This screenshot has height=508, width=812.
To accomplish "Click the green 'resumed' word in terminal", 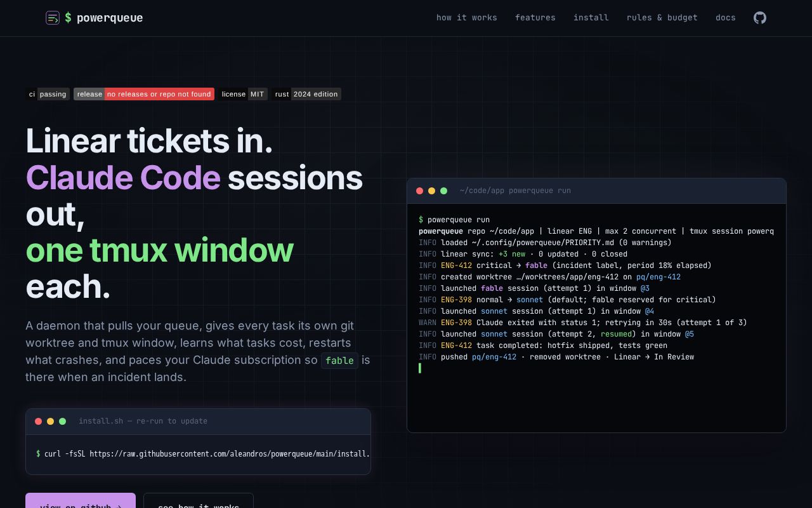I will (616, 334).
